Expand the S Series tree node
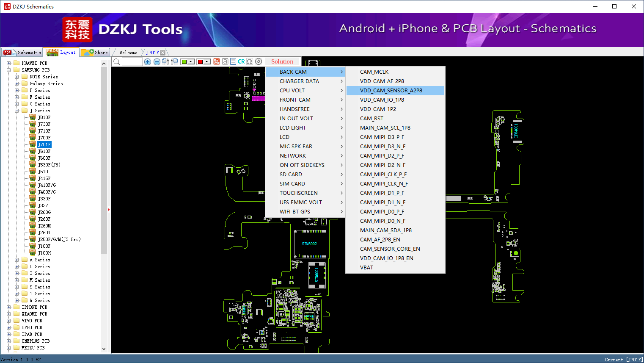This screenshot has height=363, width=644. [17, 287]
